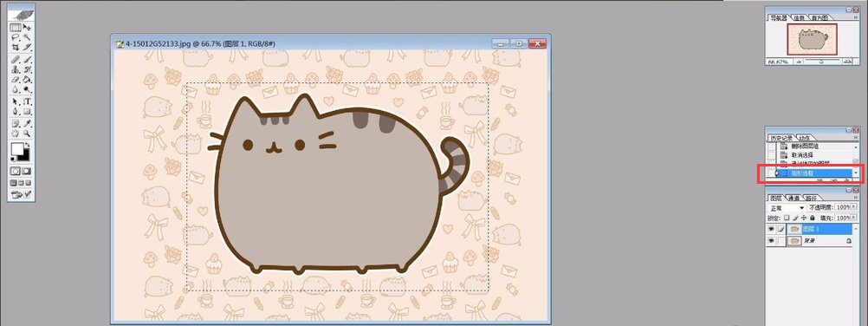Screen dimensions: 868x326
Task: Select the Brush tool
Action: click(27, 59)
